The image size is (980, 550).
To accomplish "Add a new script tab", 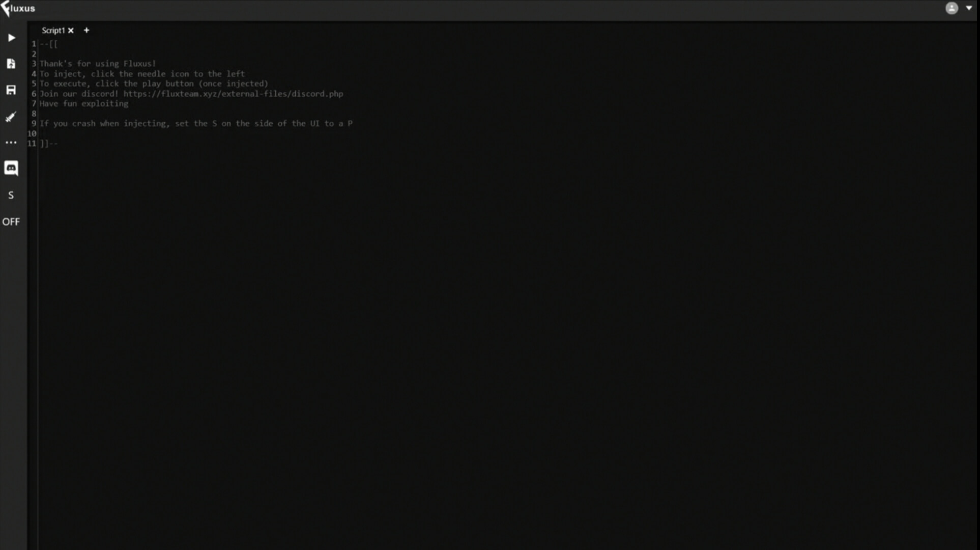I will pos(87,30).
